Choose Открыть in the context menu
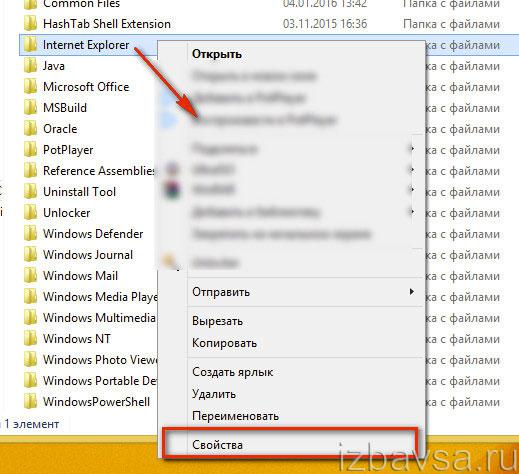Viewport: 519px width, 474px height. pyautogui.click(x=217, y=54)
